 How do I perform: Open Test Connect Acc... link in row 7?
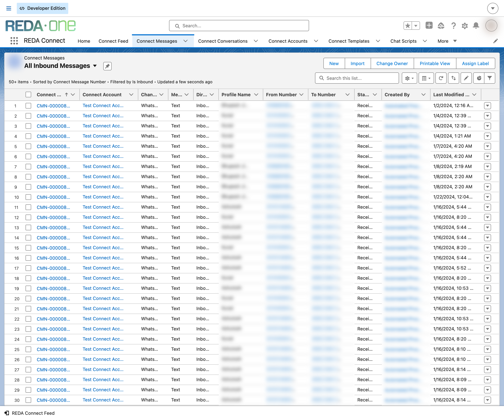coord(103,167)
